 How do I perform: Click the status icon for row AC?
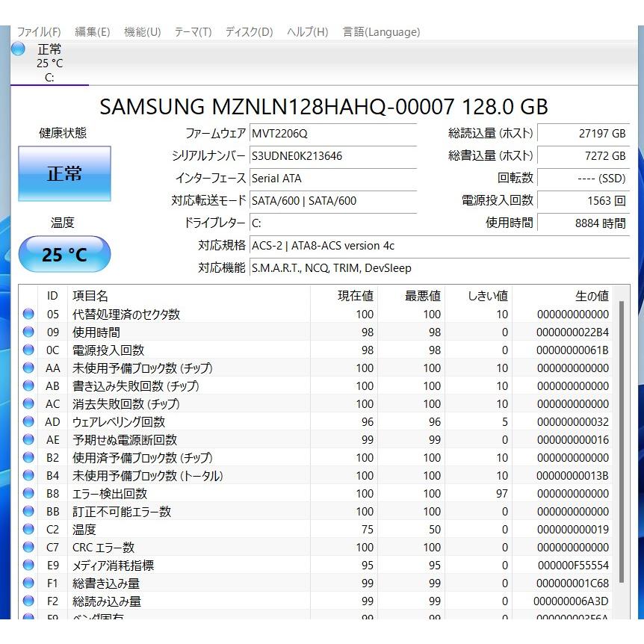[x=28, y=403]
